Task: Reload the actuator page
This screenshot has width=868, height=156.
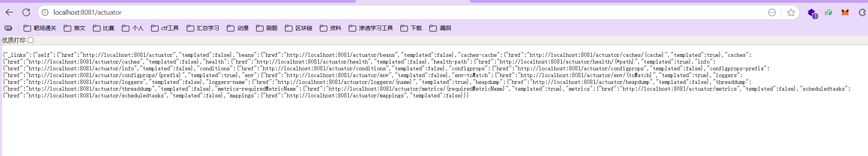Action: tap(26, 12)
